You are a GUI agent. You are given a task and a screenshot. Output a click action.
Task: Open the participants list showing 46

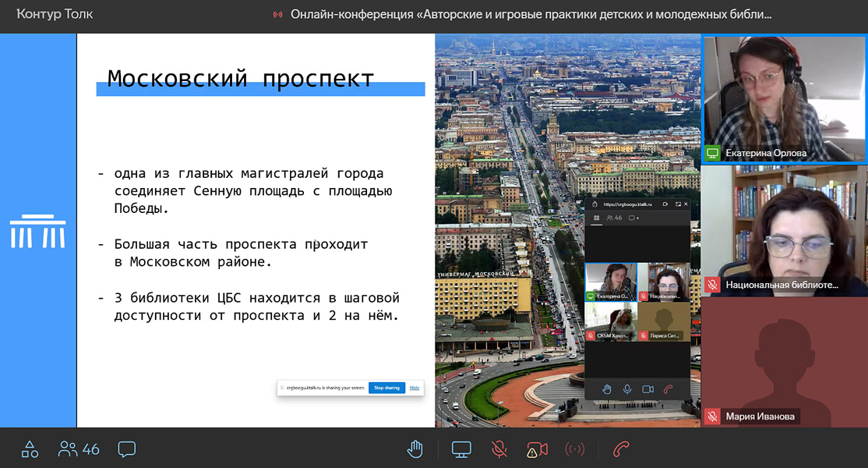click(x=79, y=449)
